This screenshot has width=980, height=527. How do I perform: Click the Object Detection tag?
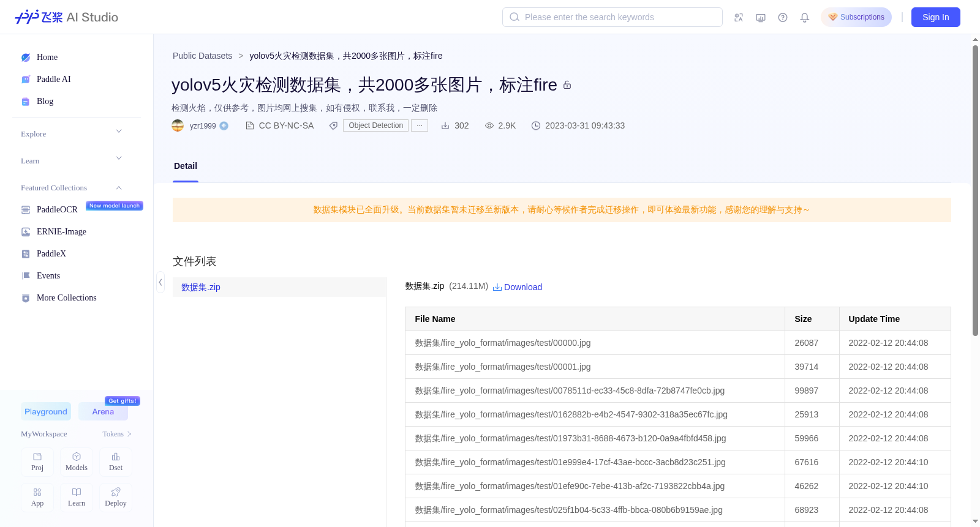375,125
